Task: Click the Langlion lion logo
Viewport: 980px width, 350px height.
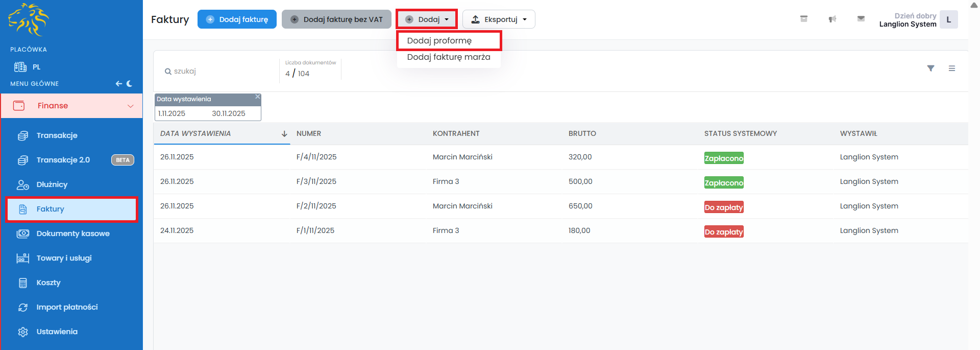Action: pos(29,20)
